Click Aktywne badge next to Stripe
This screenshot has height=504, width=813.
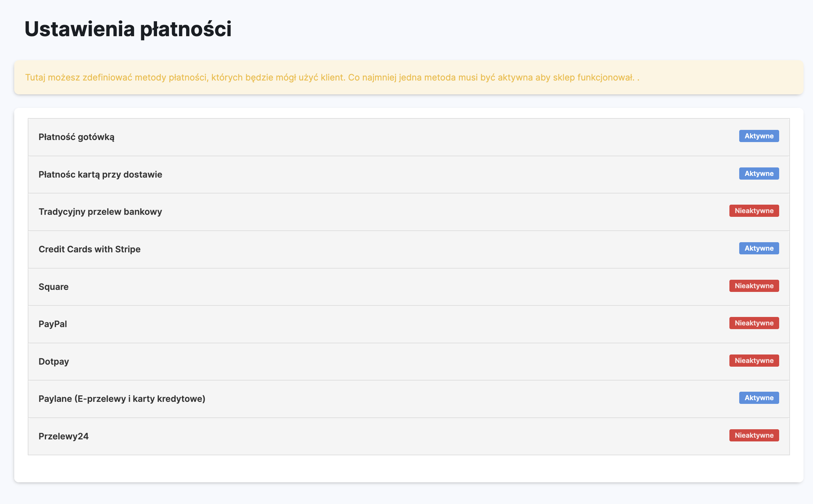pyautogui.click(x=759, y=248)
